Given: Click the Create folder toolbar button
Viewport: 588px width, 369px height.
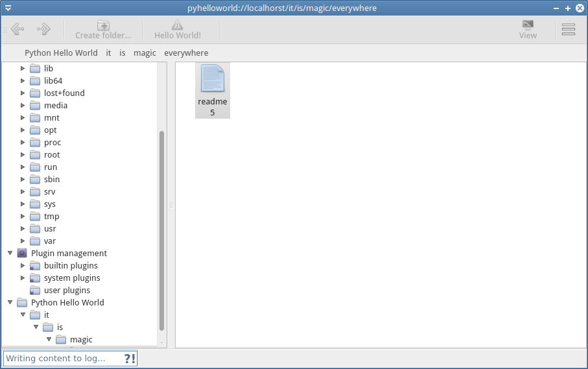Looking at the screenshot, I should 103,30.
